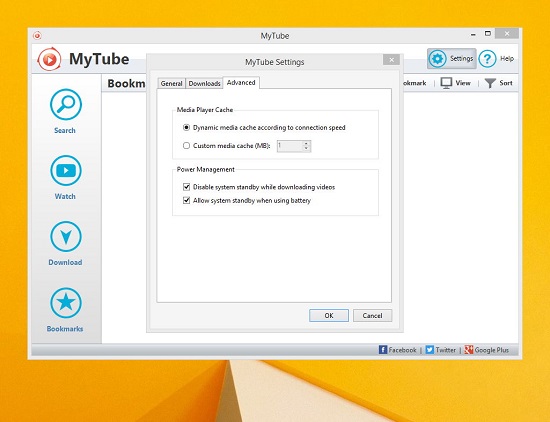Switch to the General tab
550x422 pixels.
[172, 83]
